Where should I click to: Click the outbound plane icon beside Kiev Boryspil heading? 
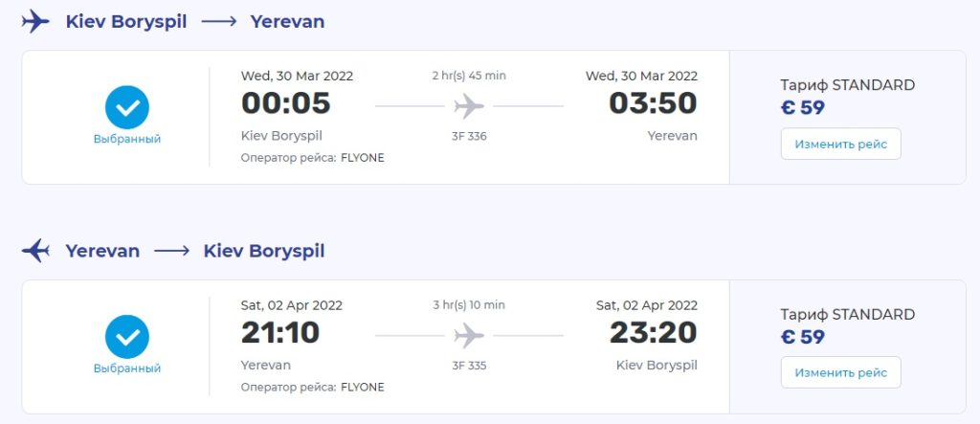pyautogui.click(x=34, y=21)
